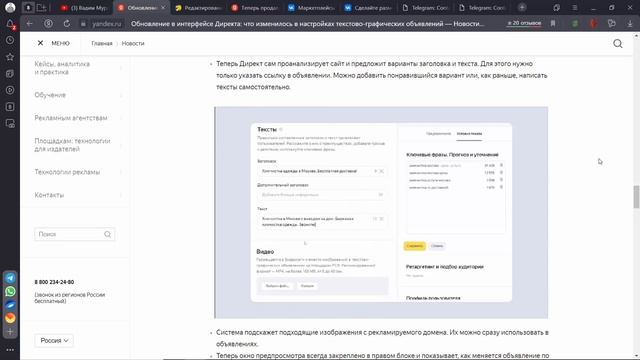Expand the Обучение menu section
The image size is (640, 360).
point(78,95)
